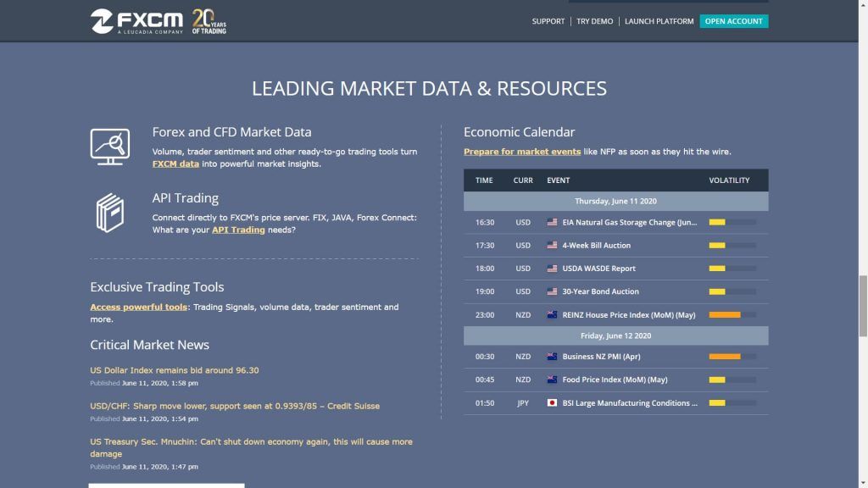Click the FXCM logo in header
Viewport: 868px width, 488px height.
136,21
